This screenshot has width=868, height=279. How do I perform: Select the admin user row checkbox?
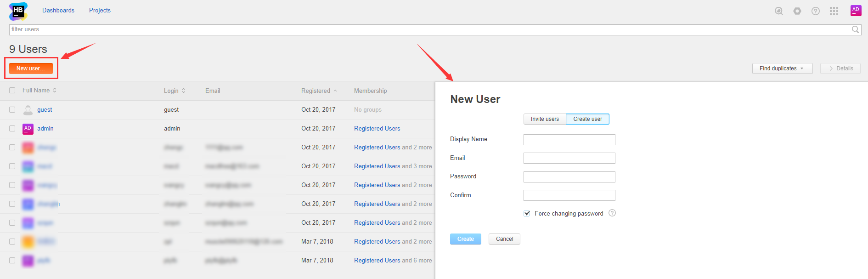coord(12,129)
